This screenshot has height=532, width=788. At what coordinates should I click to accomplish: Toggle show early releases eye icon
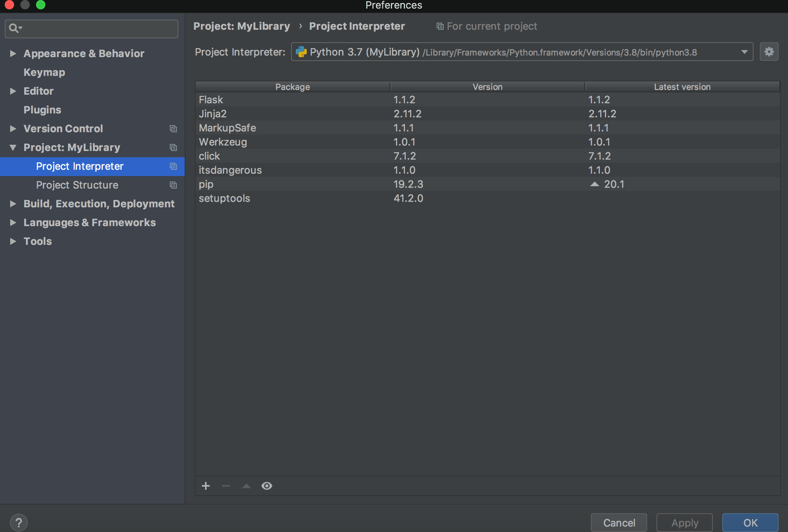click(x=267, y=486)
